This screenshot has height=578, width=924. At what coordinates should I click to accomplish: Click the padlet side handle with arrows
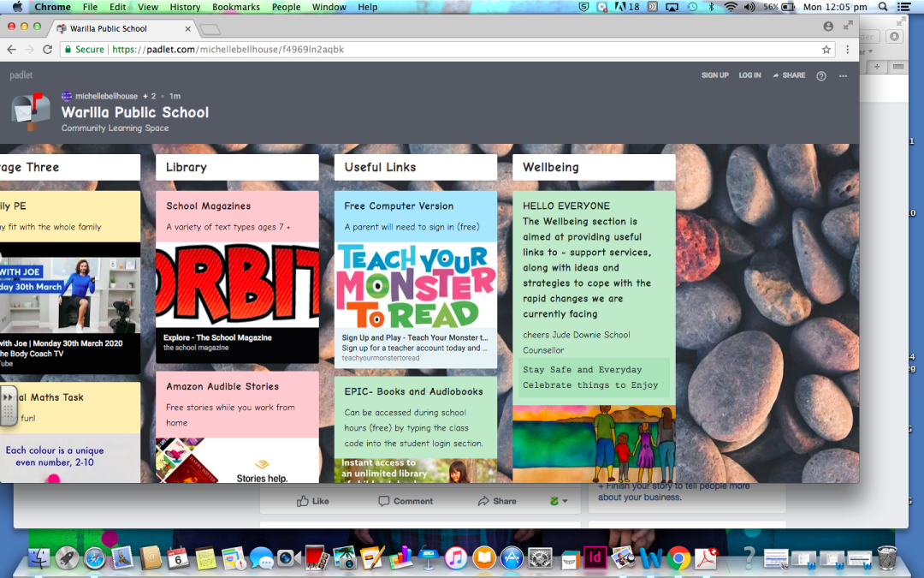[x=9, y=406]
